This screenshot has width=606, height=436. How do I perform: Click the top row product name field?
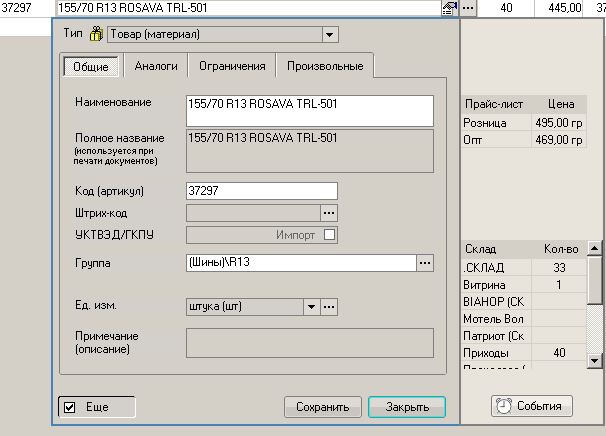[x=248, y=8]
